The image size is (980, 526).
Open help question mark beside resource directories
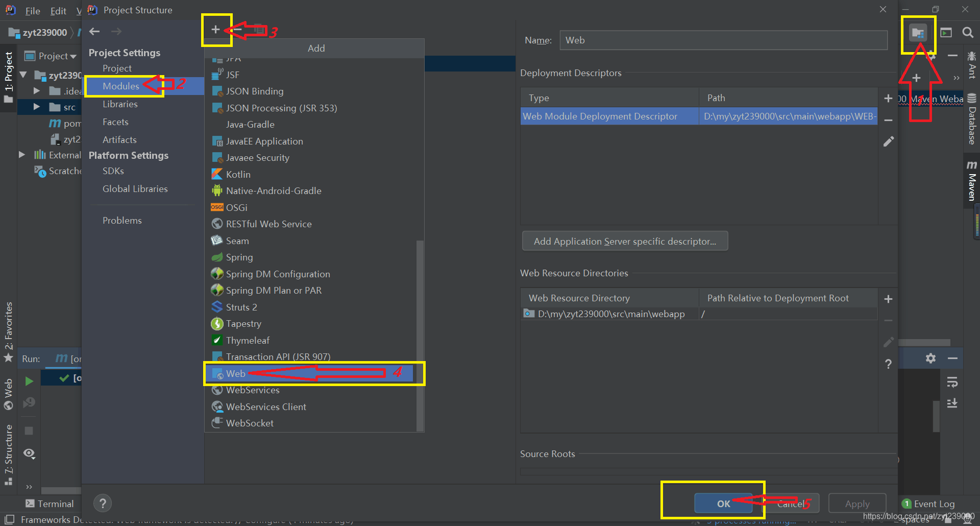[x=889, y=364]
